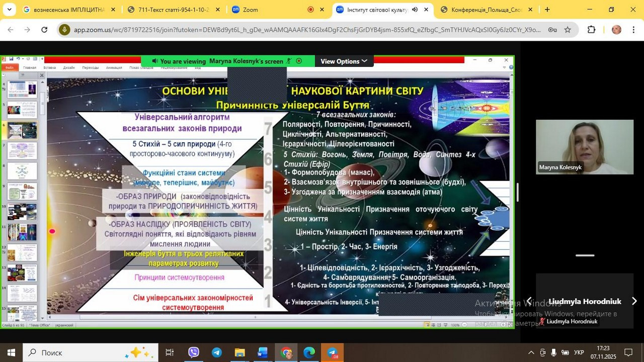The width and height of the screenshot is (644, 362).
Task: Open a new Chrome tab
Action: (x=547, y=10)
